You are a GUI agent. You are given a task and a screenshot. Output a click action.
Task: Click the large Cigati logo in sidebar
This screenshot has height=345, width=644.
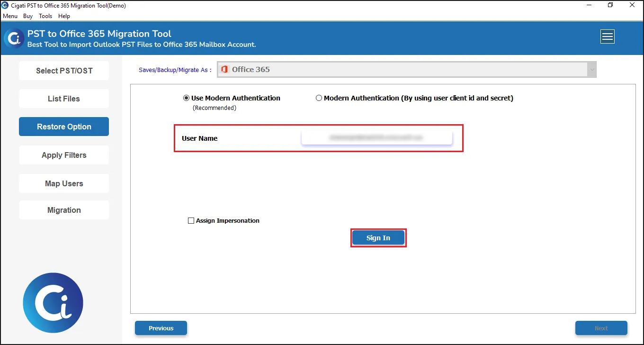(x=53, y=302)
